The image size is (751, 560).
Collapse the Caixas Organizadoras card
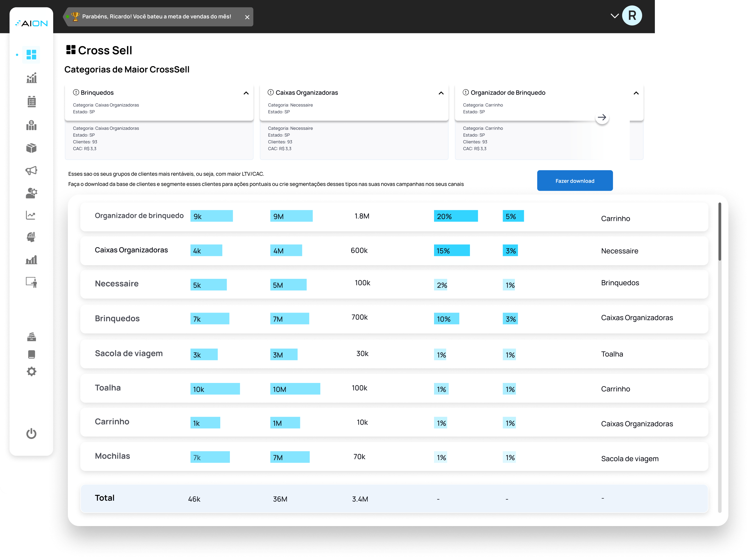441,92
